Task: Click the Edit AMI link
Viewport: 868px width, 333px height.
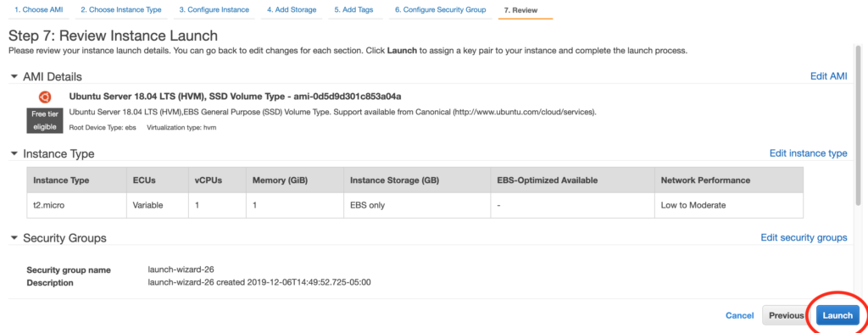Action: 828,76
